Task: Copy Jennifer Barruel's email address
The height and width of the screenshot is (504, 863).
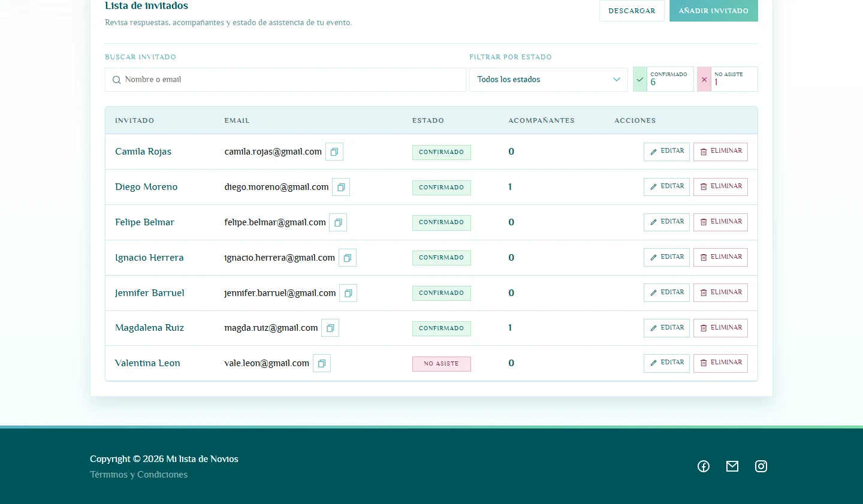Action: [348, 293]
